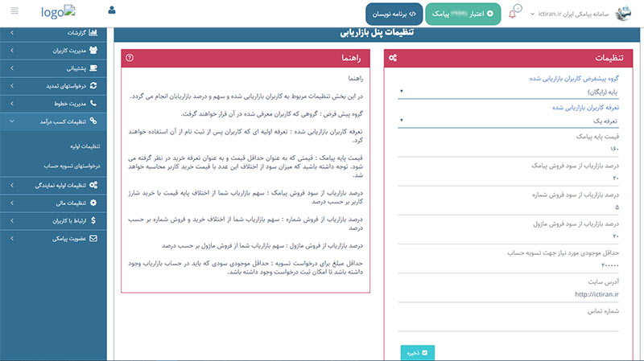The height and width of the screenshot is (361, 644).
Task: Open the ictiran.ir account dropdown
Action: (x=570, y=14)
